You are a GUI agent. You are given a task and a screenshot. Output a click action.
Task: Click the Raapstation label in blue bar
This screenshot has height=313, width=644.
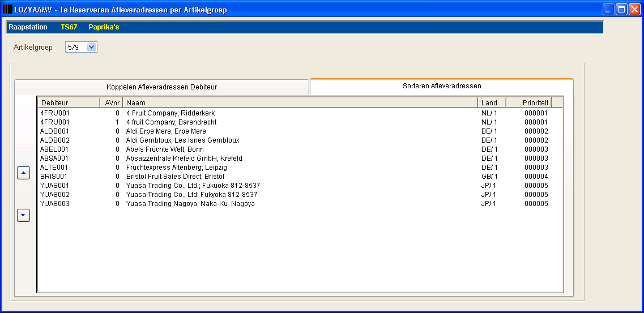coord(28,27)
